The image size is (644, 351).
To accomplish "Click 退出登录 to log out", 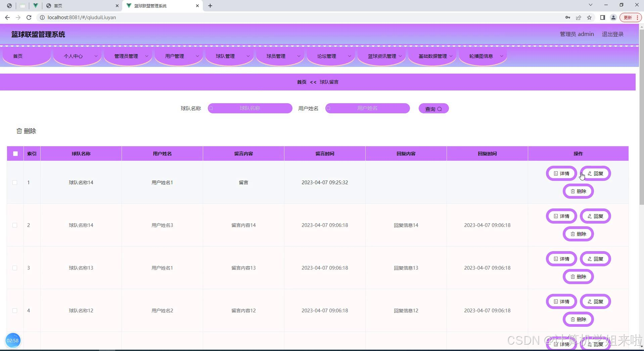I will [612, 34].
